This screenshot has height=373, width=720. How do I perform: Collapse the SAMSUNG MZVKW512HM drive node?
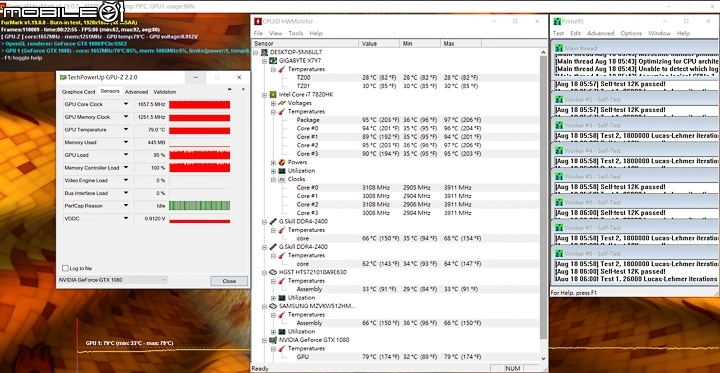pos(264,306)
